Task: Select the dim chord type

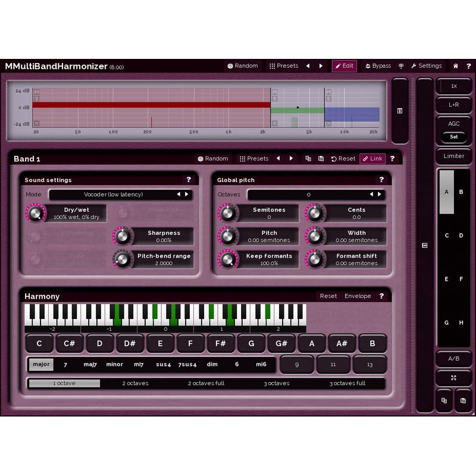Action: coord(212,364)
